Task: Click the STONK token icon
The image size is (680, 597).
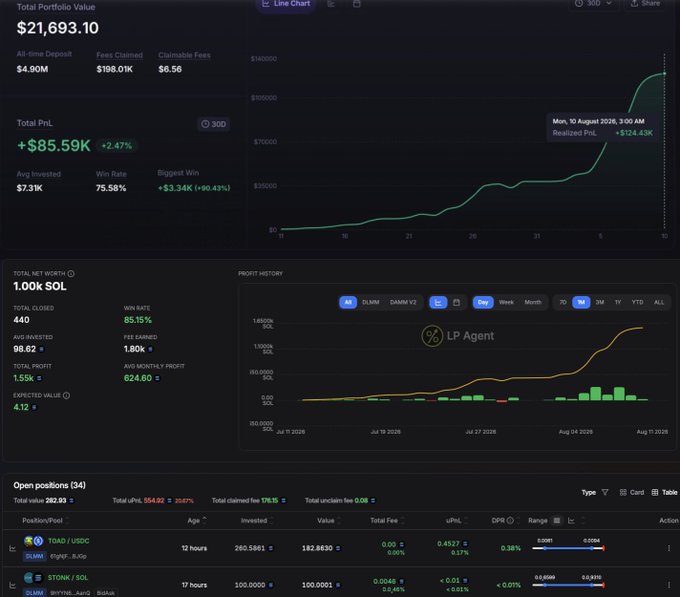Action: pos(29,577)
